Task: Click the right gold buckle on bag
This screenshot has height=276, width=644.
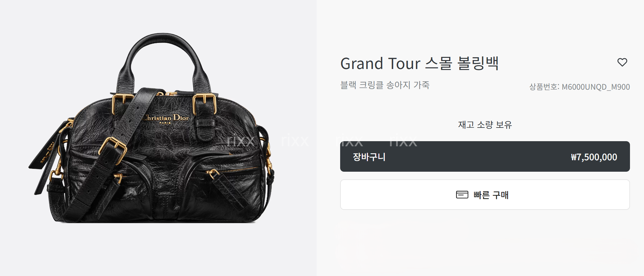Action: [204, 104]
